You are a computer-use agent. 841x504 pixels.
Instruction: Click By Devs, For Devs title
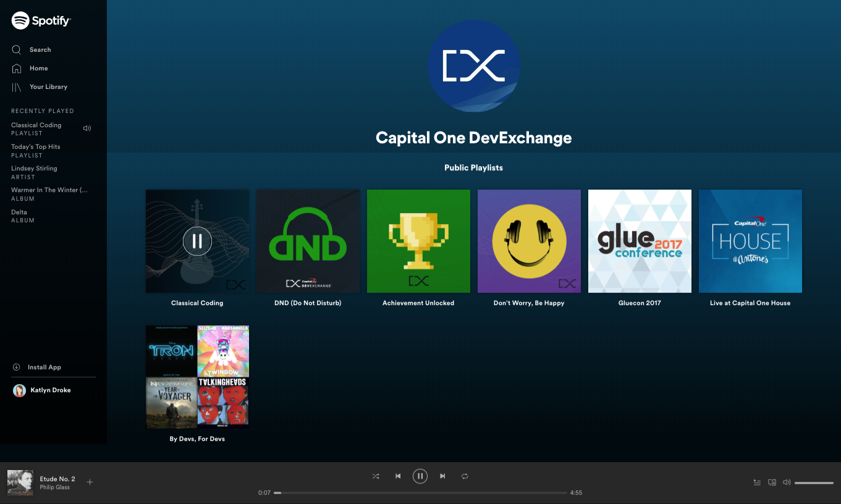(197, 439)
